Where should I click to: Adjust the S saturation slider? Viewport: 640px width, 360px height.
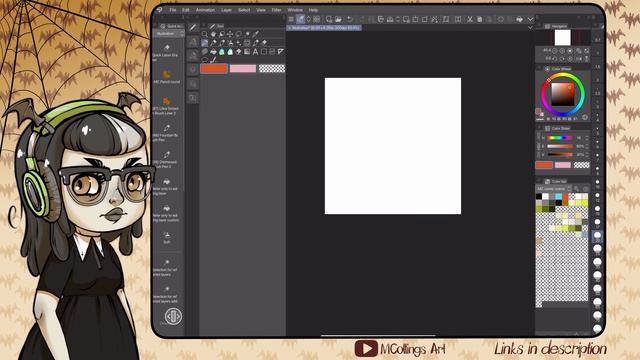click(x=559, y=146)
